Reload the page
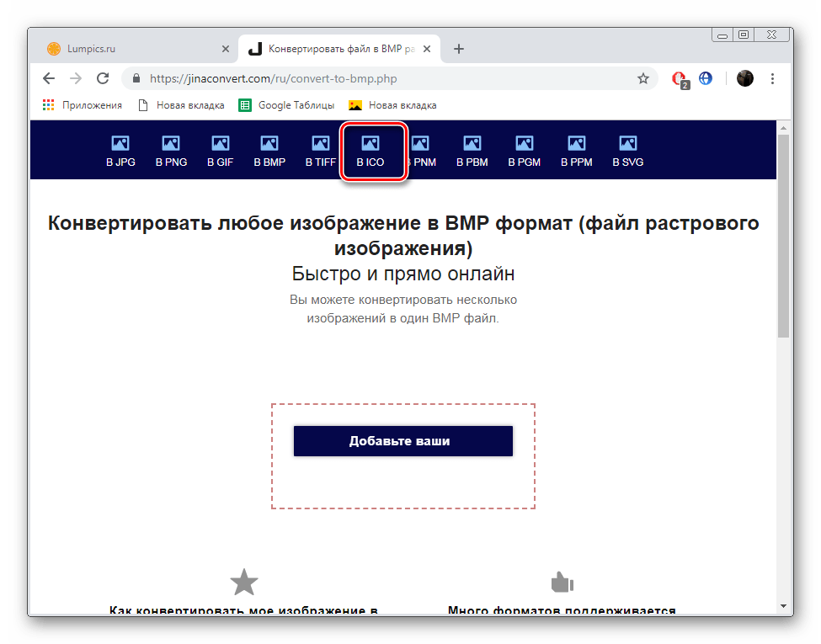 (103, 78)
